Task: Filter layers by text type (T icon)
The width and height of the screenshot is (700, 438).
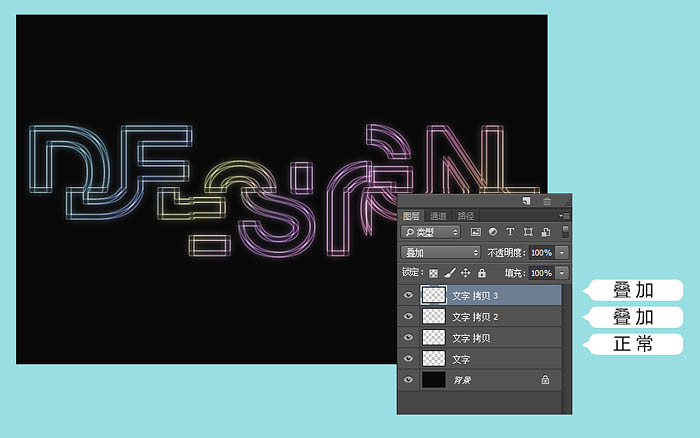Action: 510,232
